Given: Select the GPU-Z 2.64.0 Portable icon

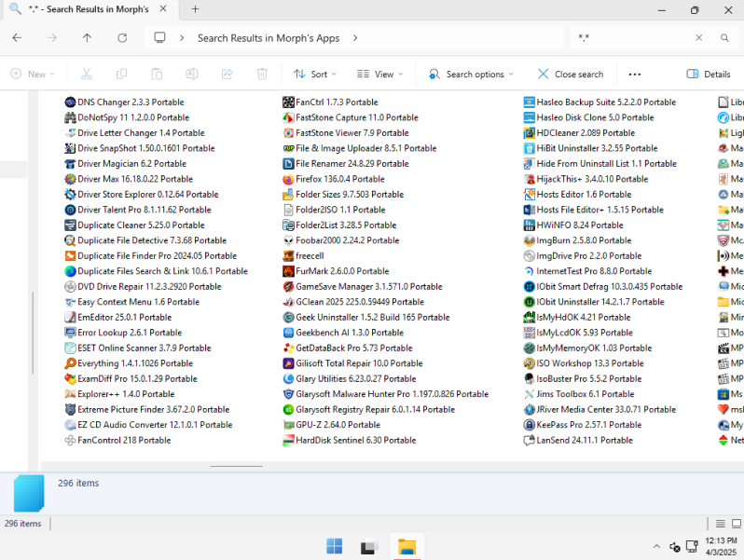Looking at the screenshot, I should tap(288, 425).
